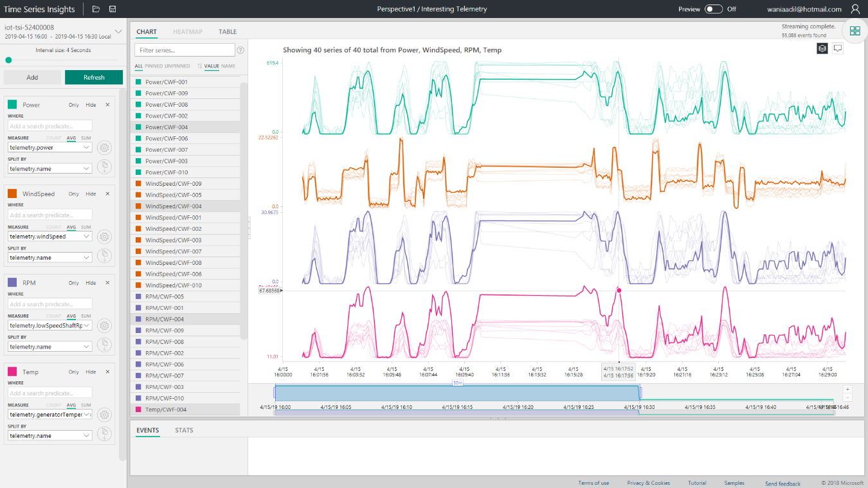Open the Power split by telemetry.name dropdown
This screenshot has width=868, height=488.
[x=50, y=168]
